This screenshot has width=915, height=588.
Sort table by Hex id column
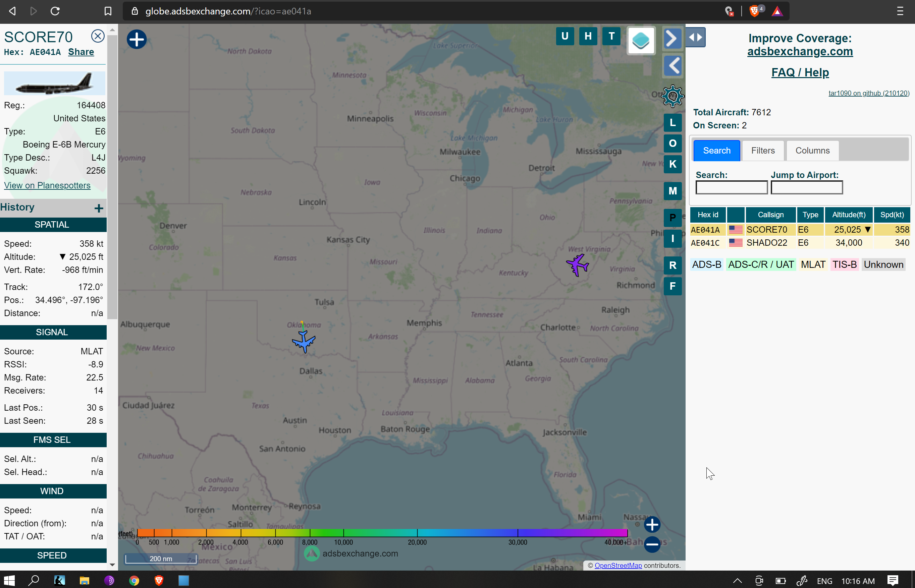pos(708,215)
